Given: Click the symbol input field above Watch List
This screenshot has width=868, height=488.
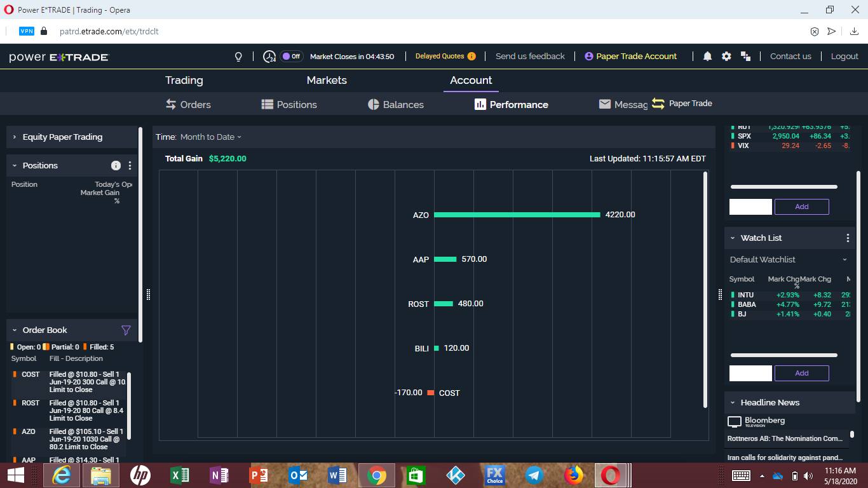Looking at the screenshot, I should pos(750,207).
